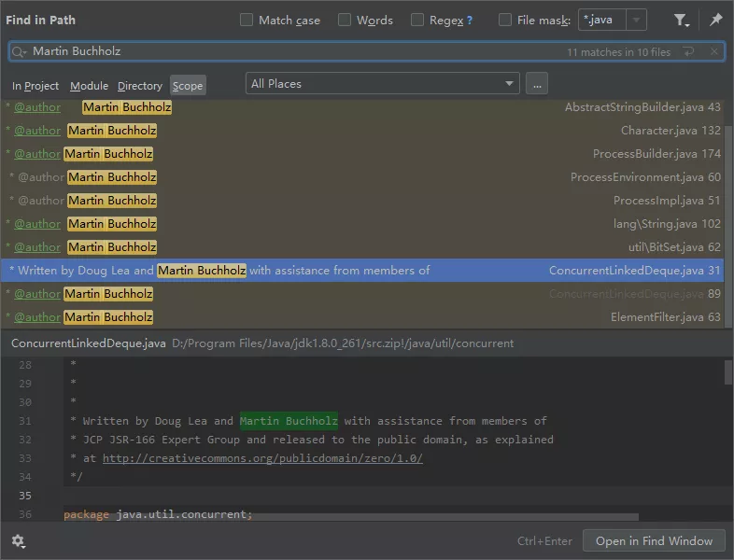Show Regex help question mark
The width and height of the screenshot is (734, 560).
point(470,21)
